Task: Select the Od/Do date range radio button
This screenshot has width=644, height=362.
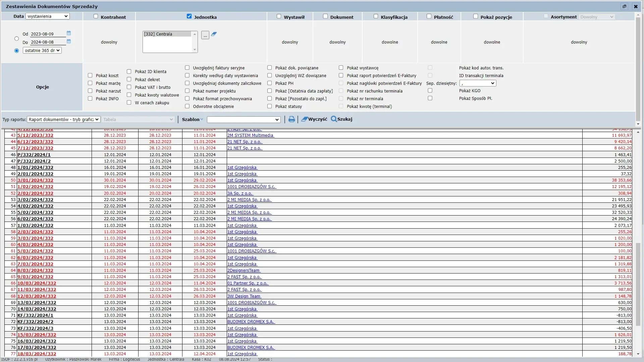Action: [x=17, y=39]
